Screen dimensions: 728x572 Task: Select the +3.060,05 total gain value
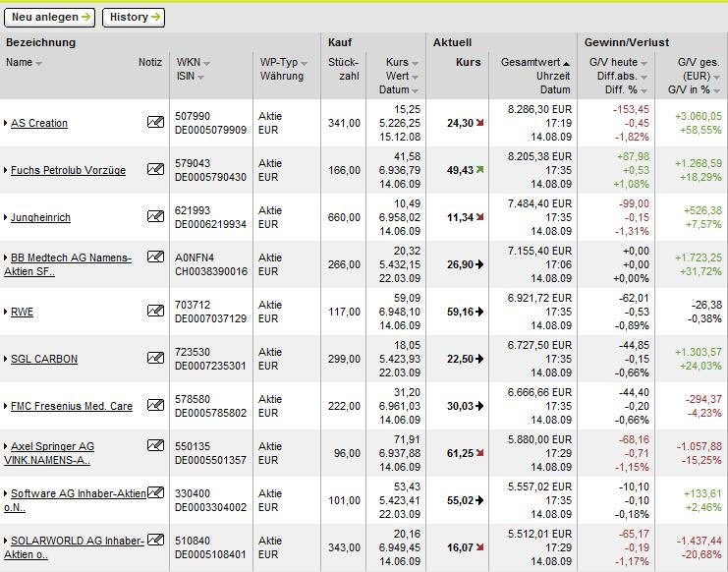699,116
